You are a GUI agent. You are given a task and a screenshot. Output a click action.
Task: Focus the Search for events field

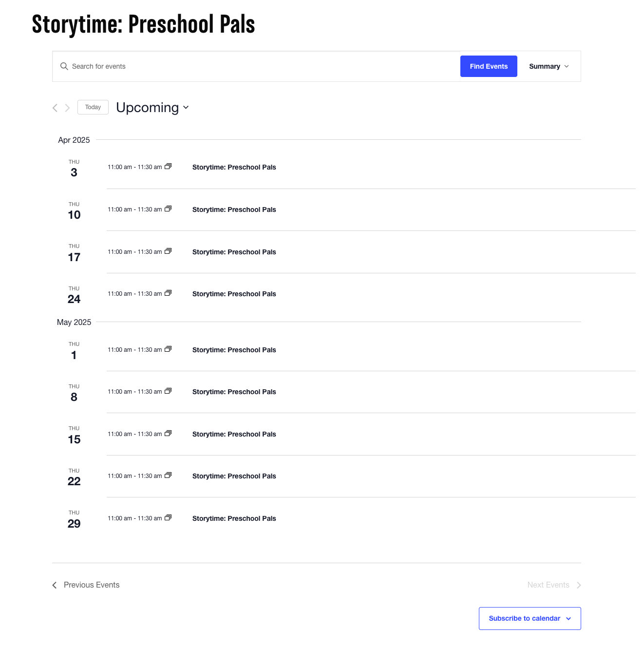pyautogui.click(x=263, y=66)
